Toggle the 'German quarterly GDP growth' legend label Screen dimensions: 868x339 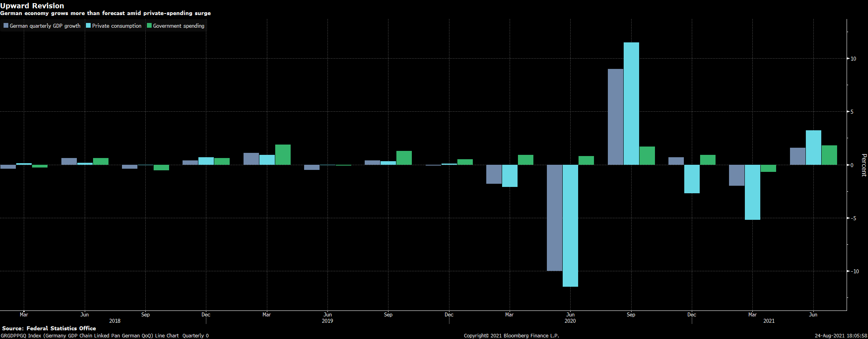point(45,26)
